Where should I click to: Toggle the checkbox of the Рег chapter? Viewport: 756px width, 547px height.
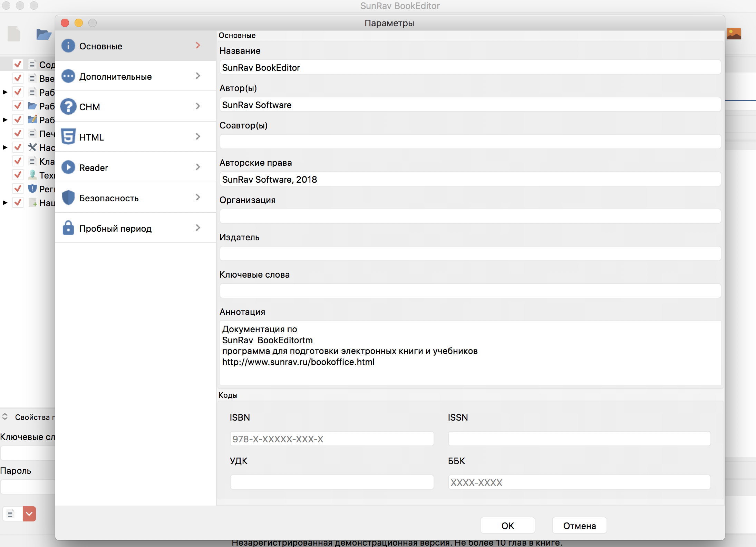point(18,189)
